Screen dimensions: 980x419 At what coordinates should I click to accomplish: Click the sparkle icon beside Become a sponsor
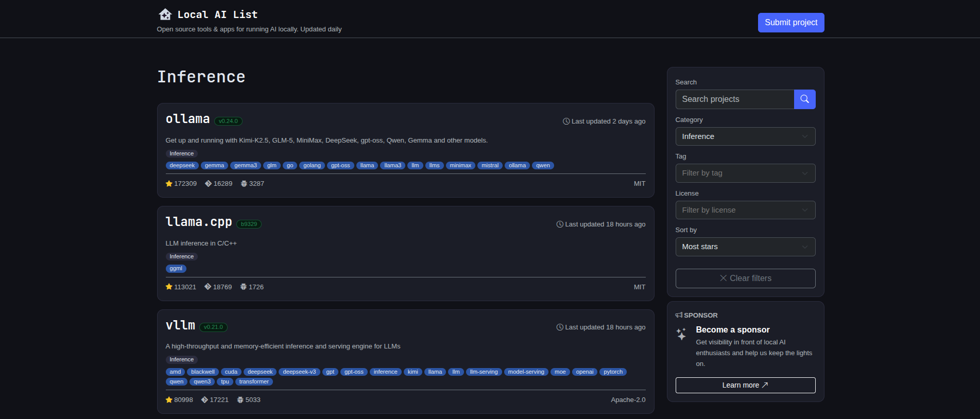681,334
